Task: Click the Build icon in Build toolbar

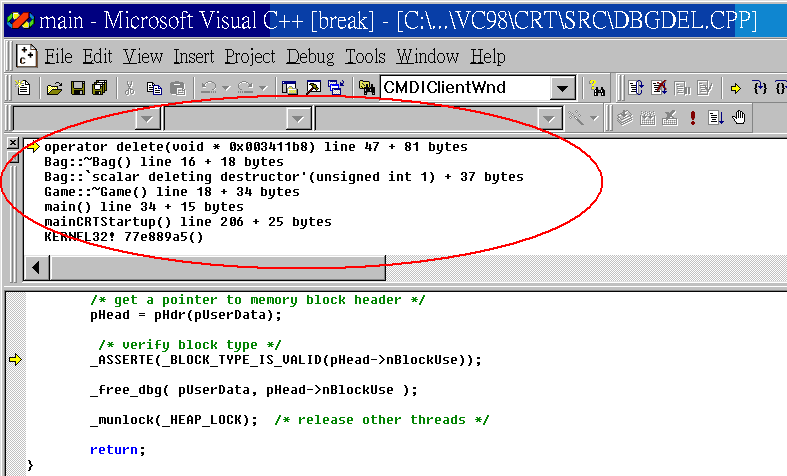Action: pos(647,118)
